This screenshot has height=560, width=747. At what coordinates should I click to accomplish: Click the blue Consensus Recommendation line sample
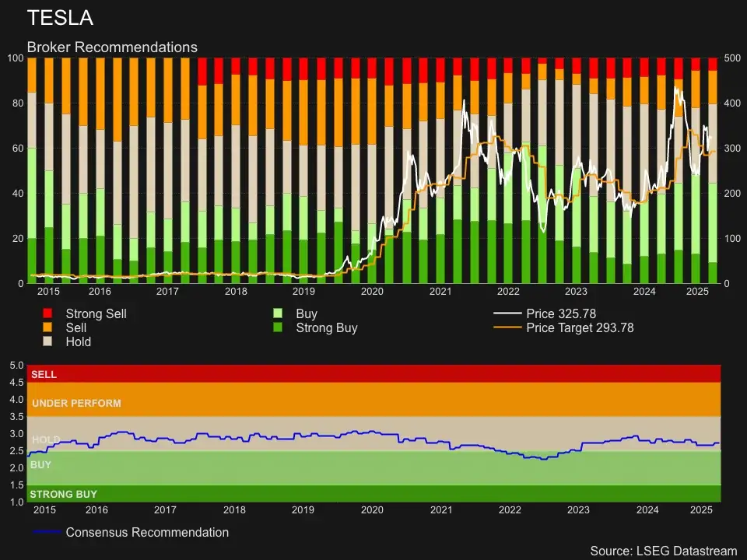point(47,531)
